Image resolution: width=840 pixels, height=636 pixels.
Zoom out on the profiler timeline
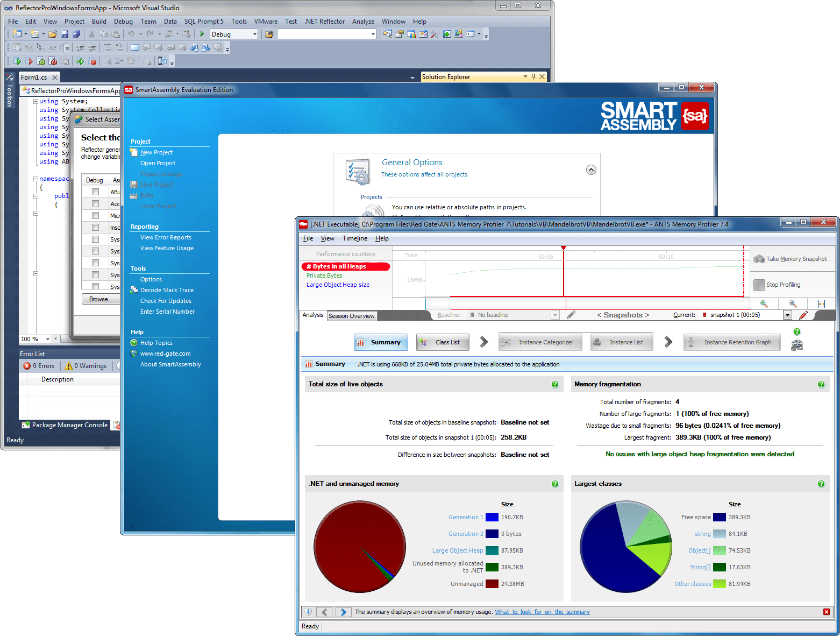tap(793, 303)
